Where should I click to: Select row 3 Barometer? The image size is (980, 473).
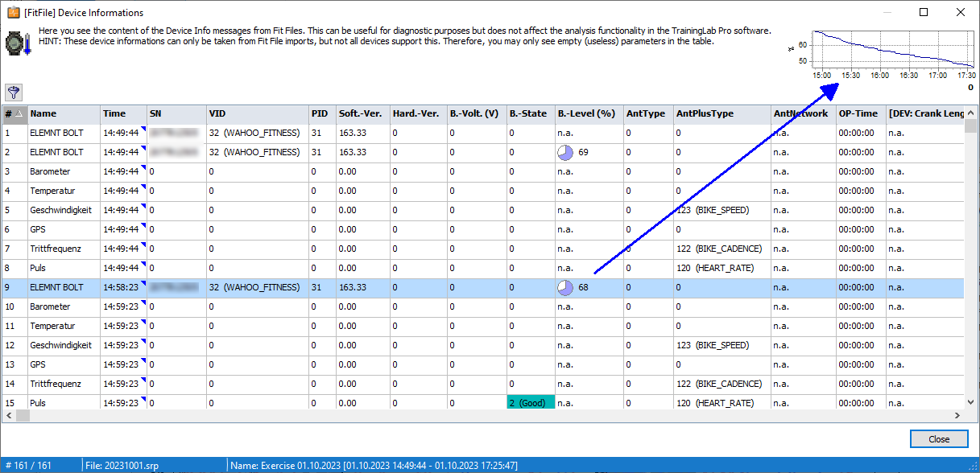pos(483,171)
